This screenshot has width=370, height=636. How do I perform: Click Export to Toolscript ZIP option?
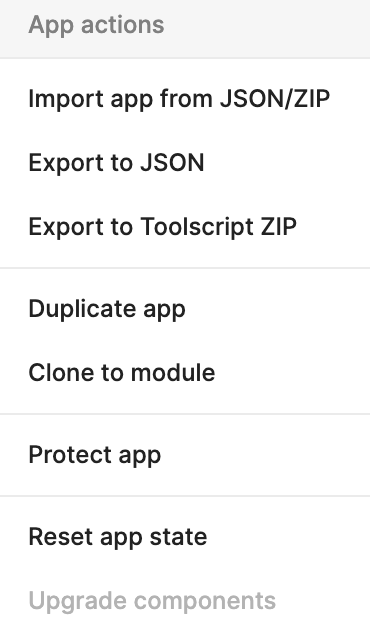pyautogui.click(x=185, y=226)
